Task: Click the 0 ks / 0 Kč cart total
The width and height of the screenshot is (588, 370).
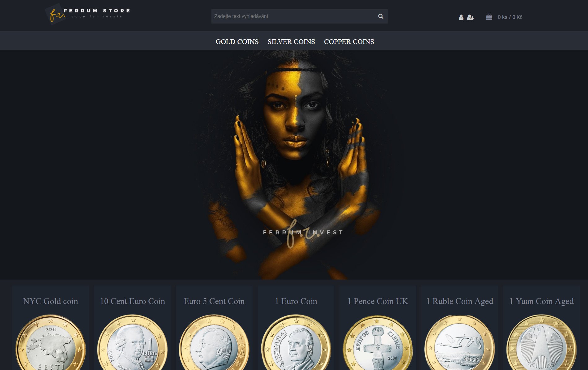Action: [x=510, y=17]
